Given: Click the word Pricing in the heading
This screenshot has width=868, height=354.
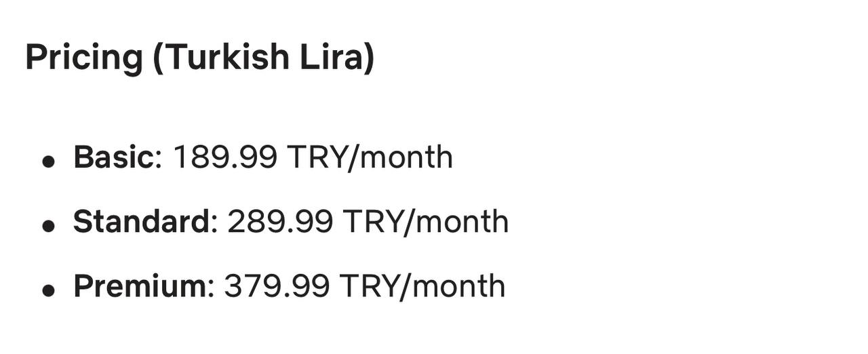Looking at the screenshot, I should 84,58.
